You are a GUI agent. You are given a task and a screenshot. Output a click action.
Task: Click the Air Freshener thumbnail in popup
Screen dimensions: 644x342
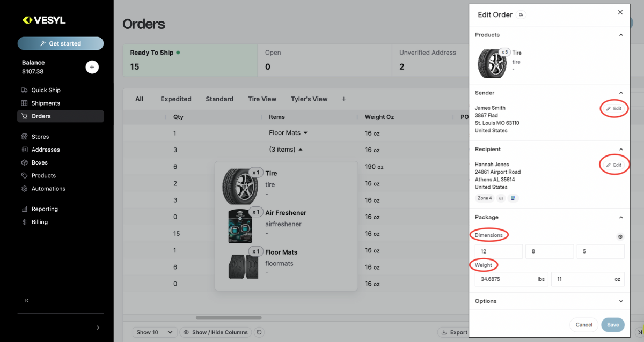point(240,226)
